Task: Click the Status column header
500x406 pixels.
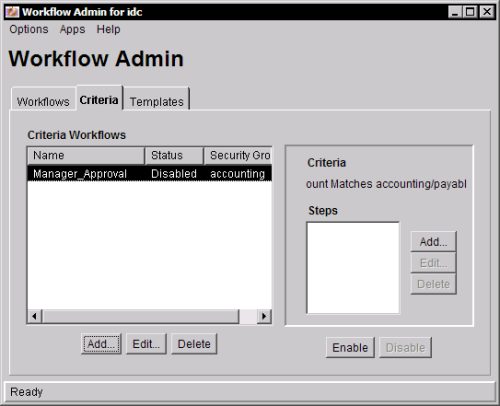Action: [174, 156]
